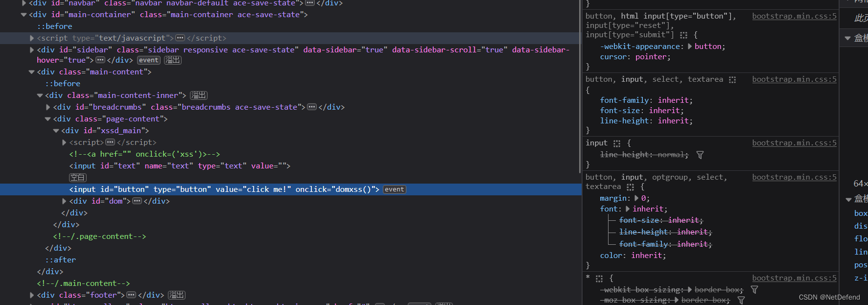The image size is (868, 305).
Task: Collapse the xssd_main div node
Action: (x=56, y=131)
